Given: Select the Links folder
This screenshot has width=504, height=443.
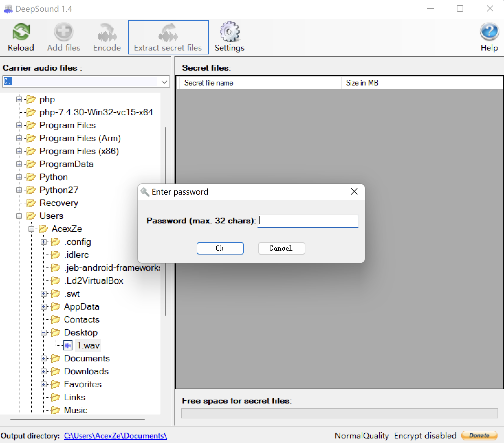Looking at the screenshot, I should (x=75, y=397).
